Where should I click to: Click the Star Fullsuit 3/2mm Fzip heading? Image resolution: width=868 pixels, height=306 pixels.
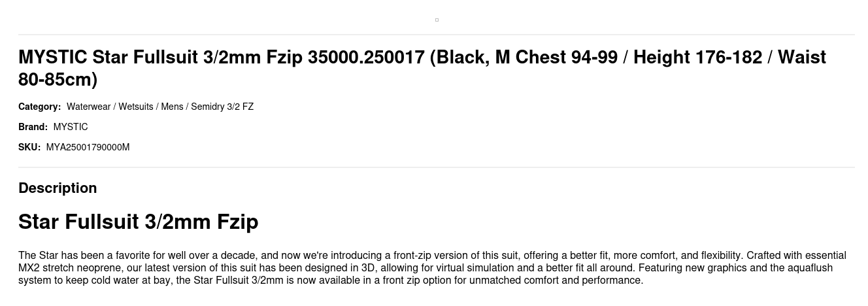(x=138, y=222)
